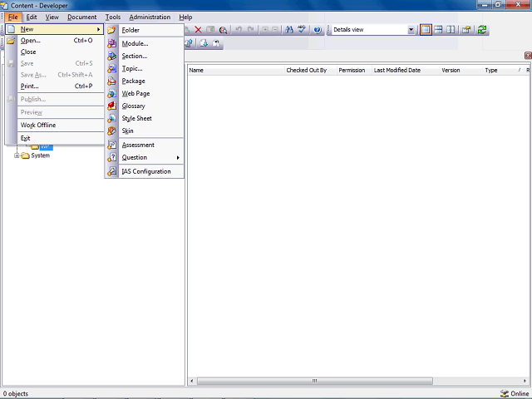Click the '0 objects' status bar text

(x=16, y=393)
